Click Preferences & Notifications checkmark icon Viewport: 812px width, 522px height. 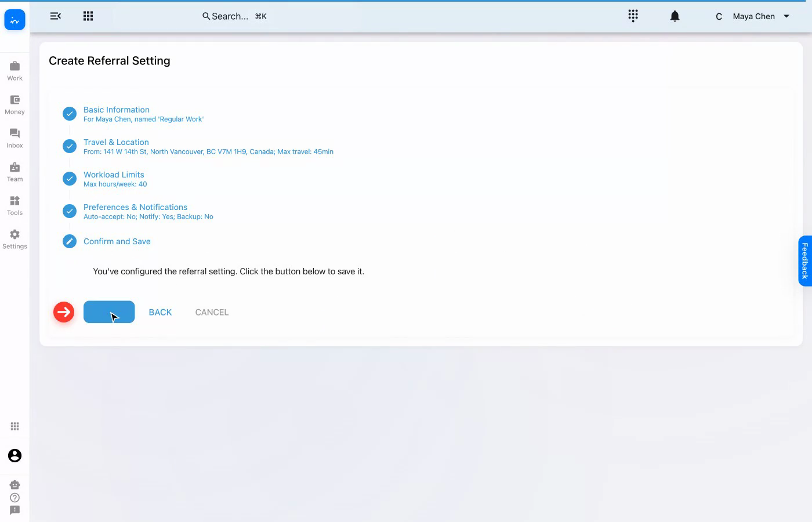(70, 211)
